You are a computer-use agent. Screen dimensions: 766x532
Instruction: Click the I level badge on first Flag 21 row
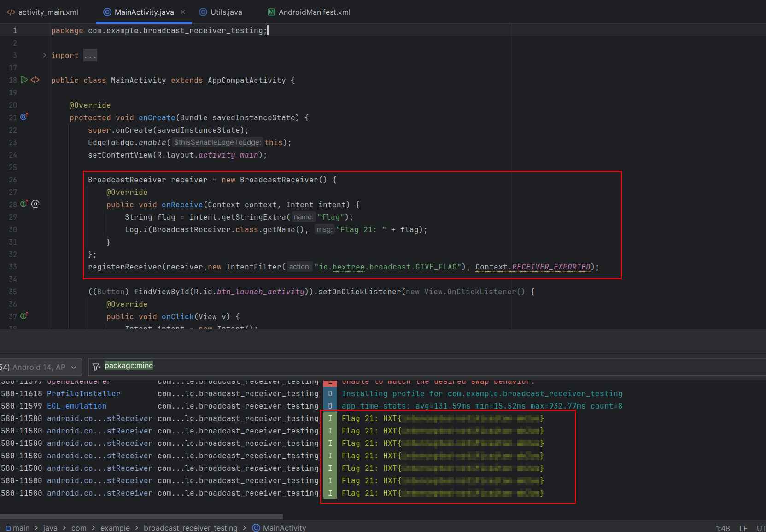point(330,419)
